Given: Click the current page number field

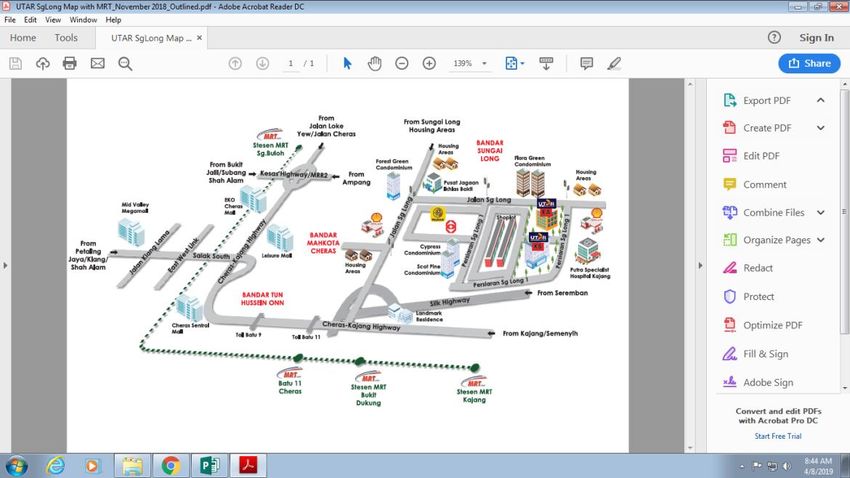Looking at the screenshot, I should [x=291, y=63].
